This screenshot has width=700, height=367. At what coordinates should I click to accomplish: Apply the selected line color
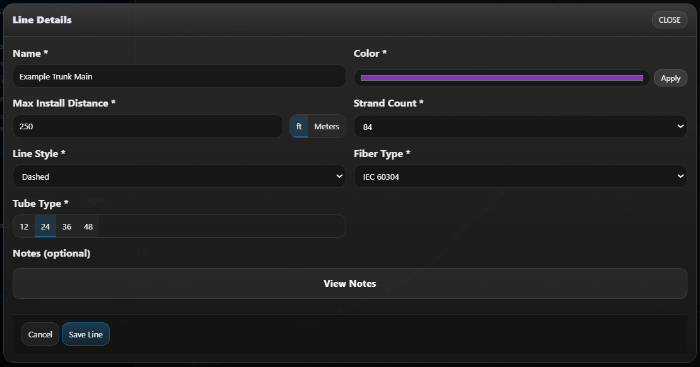tap(671, 78)
